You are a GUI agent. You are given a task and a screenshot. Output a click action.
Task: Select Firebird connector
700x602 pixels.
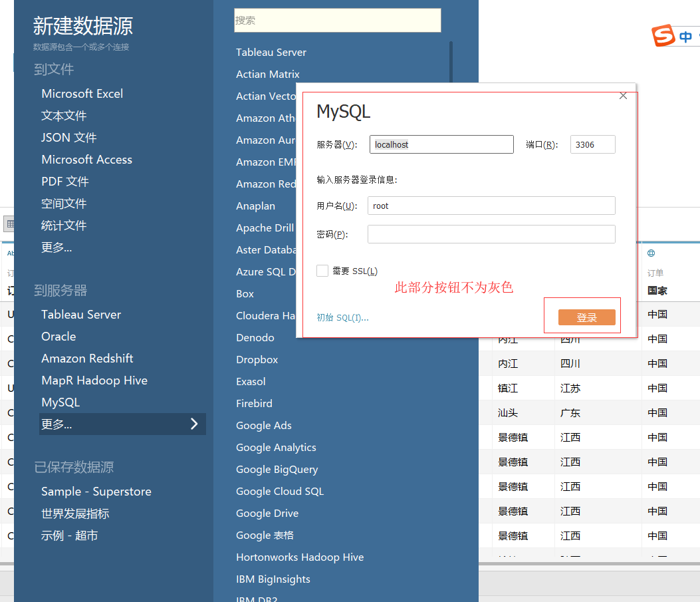pyautogui.click(x=254, y=403)
